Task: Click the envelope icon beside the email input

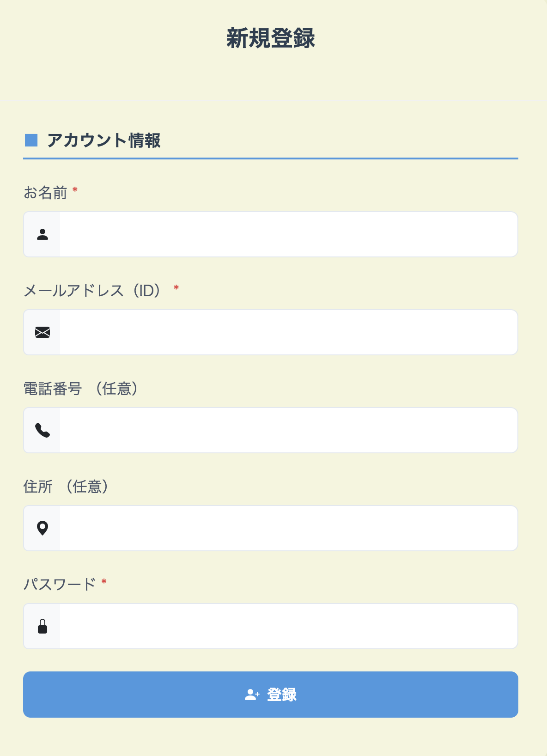Action: (43, 332)
